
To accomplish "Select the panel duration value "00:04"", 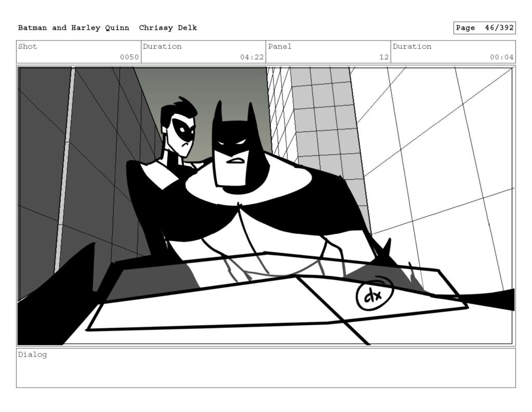I will pos(502,57).
